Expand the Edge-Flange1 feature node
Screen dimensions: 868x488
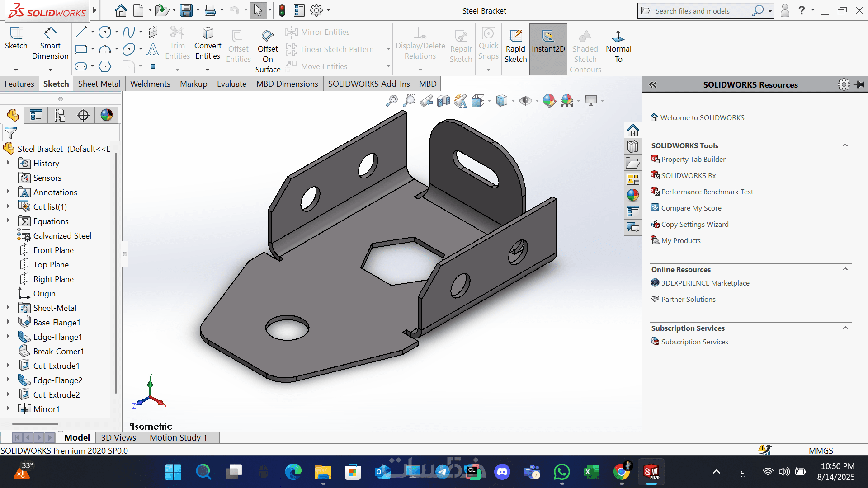(8, 337)
